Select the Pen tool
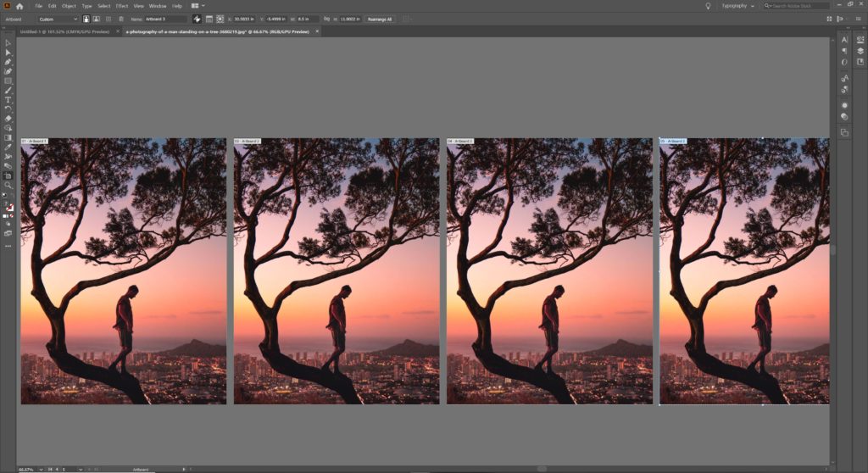This screenshot has width=868, height=473. [x=8, y=62]
